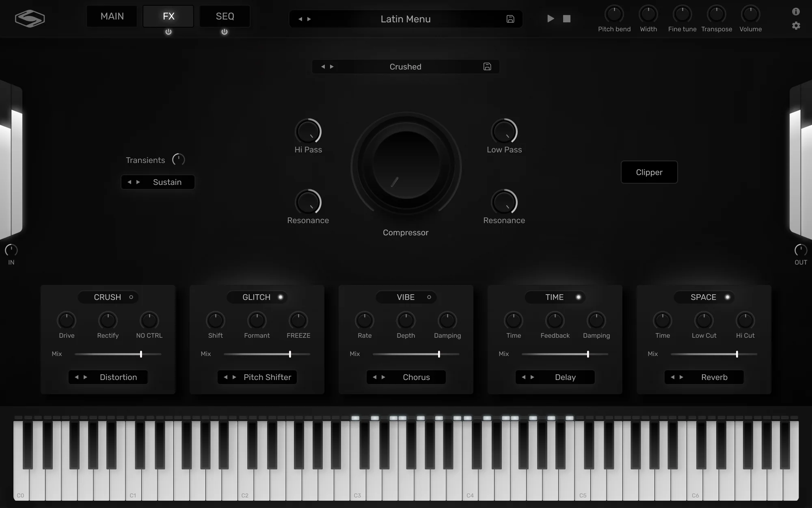Click the power icon below the SEQ tab

point(224,32)
